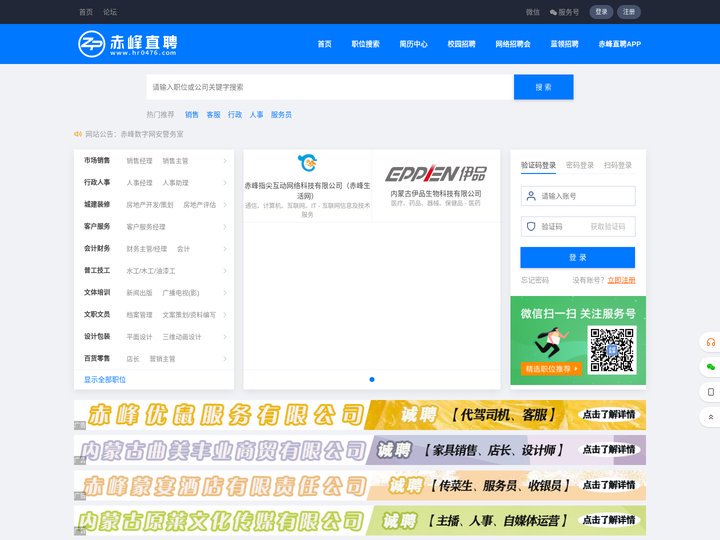Click the headset customer service icon
This screenshot has width=720, height=540.
(x=710, y=342)
